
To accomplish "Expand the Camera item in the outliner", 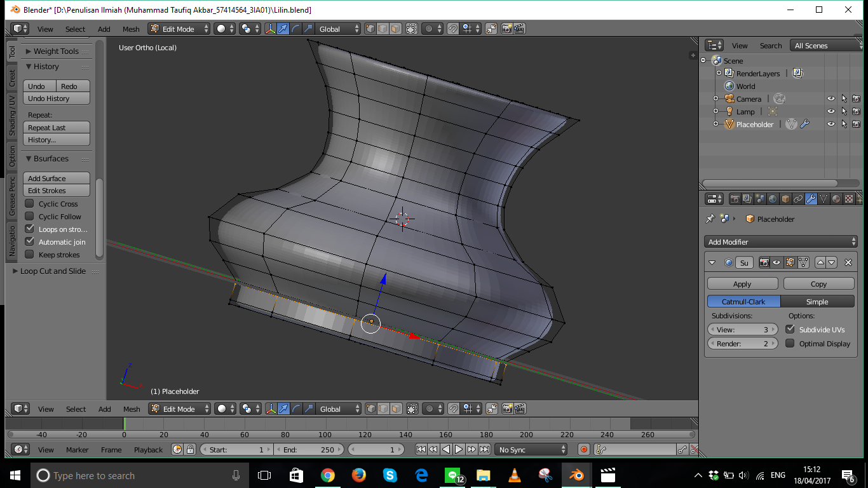I will click(716, 98).
